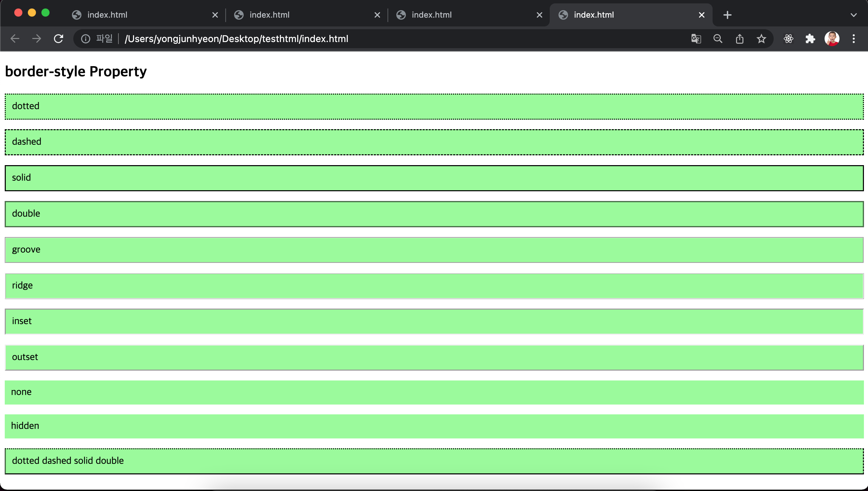The width and height of the screenshot is (868, 491).
Task: Open a new tab with plus button
Action: pyautogui.click(x=727, y=15)
